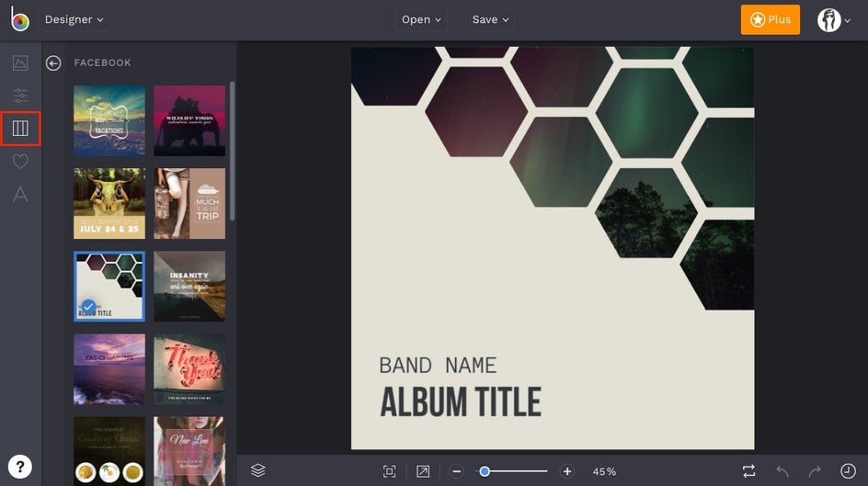
Task: Open the Layers panel icon
Action: (x=258, y=470)
